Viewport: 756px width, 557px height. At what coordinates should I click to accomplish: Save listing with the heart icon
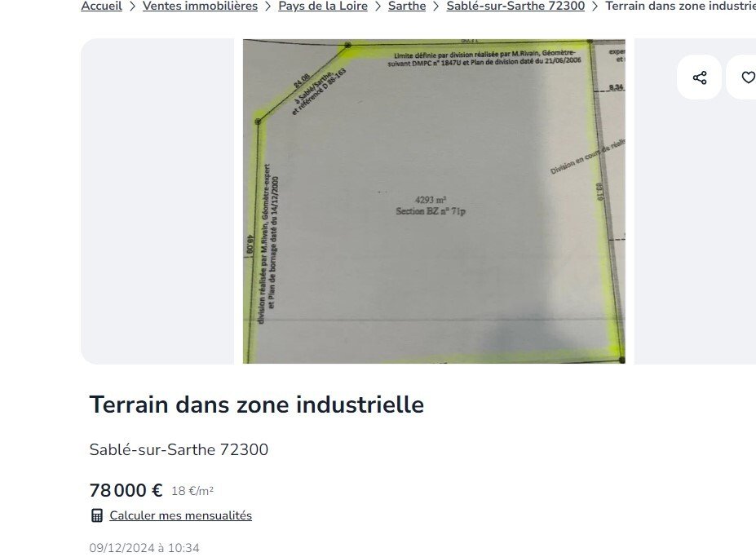(746, 77)
